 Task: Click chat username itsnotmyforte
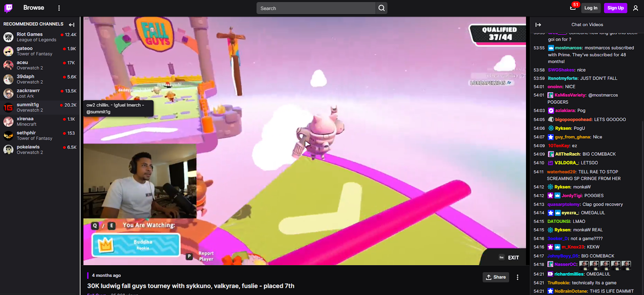click(563, 78)
